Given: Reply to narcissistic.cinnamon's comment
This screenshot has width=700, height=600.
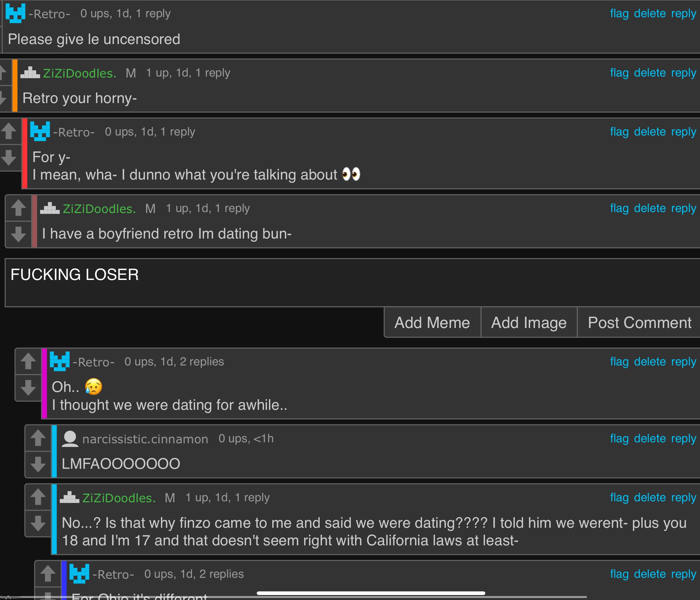Looking at the screenshot, I should click(683, 439).
